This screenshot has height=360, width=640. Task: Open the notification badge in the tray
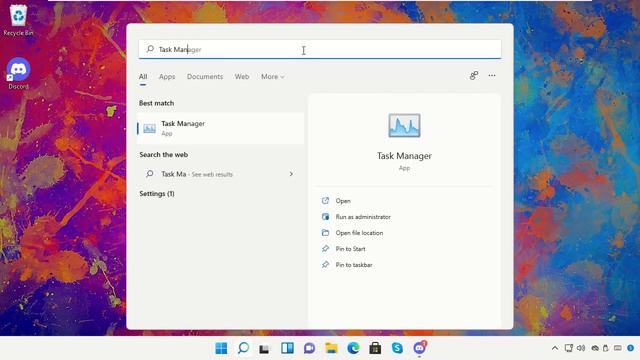pos(631,348)
